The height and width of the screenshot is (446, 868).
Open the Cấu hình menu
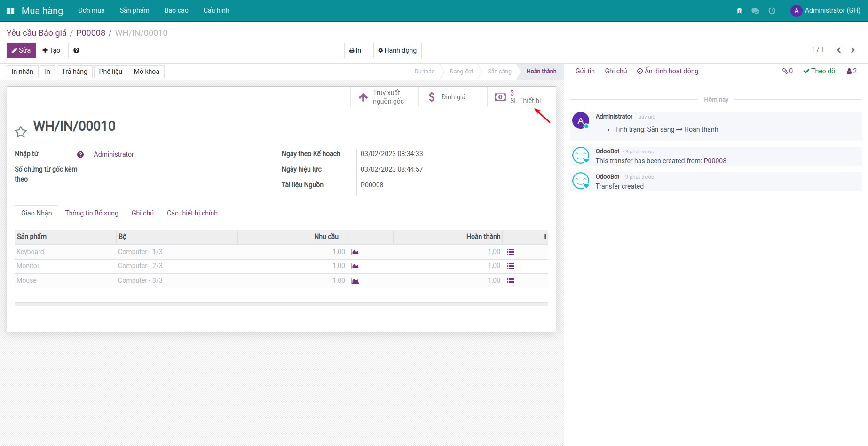(216, 10)
